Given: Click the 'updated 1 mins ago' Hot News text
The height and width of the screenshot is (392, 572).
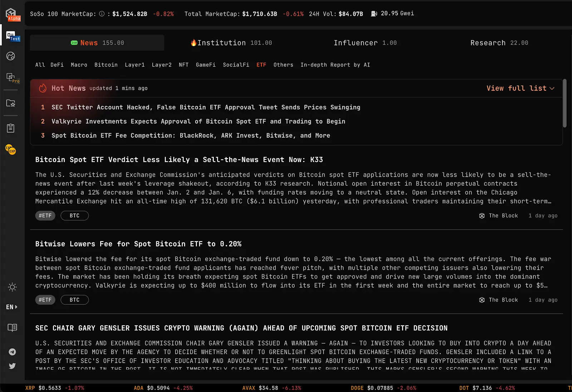Looking at the screenshot, I should [x=118, y=88].
